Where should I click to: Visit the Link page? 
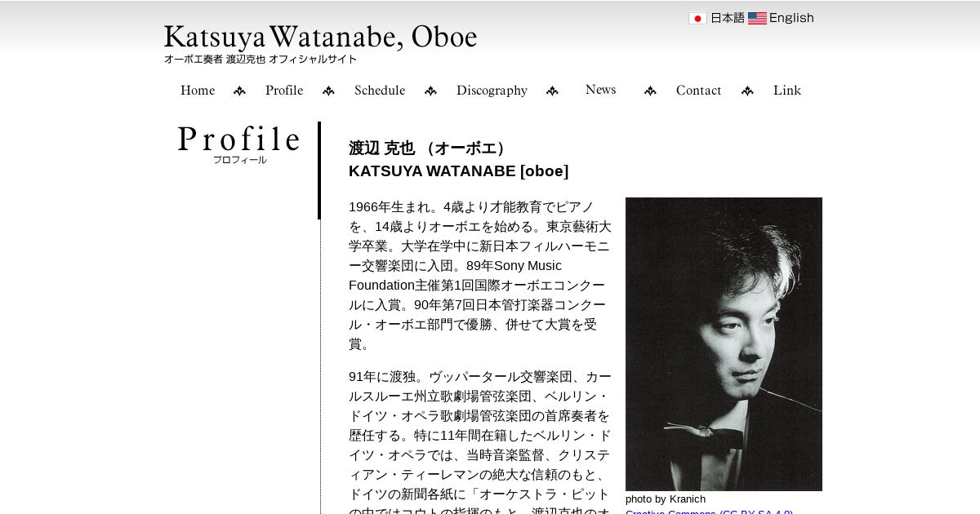coord(787,91)
